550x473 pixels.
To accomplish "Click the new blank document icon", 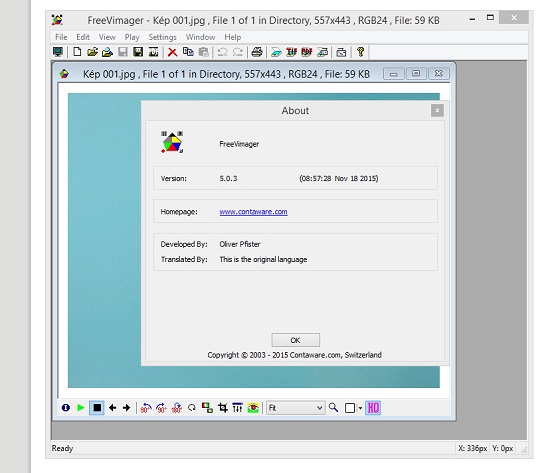I will [x=77, y=52].
